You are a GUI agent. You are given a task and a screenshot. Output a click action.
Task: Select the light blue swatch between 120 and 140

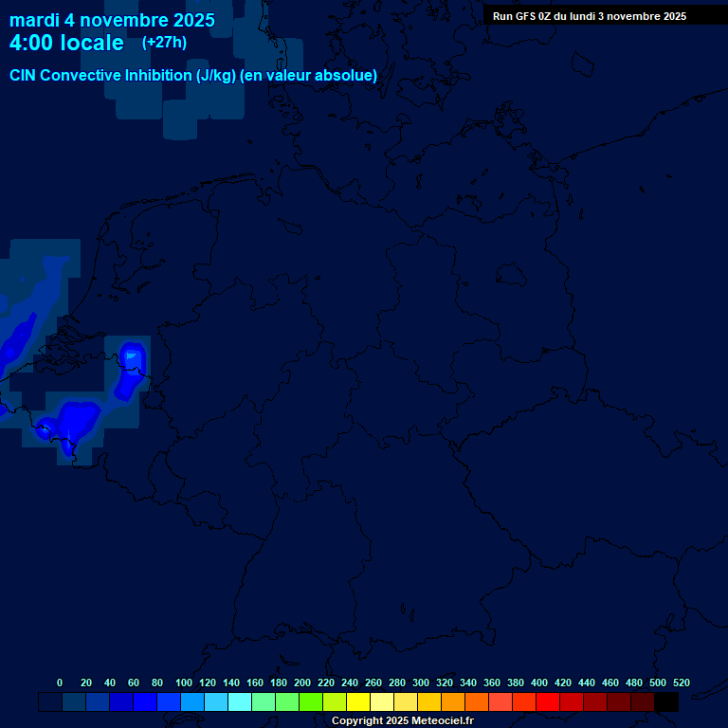coord(216,701)
